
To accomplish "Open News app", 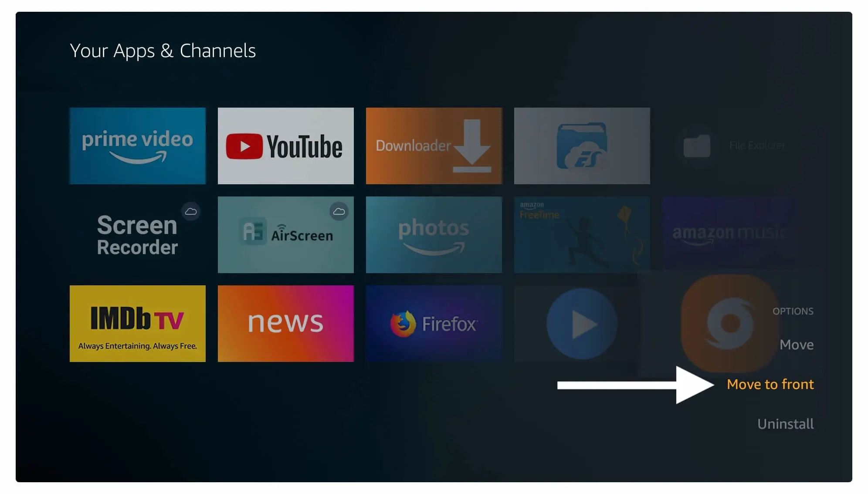I will tap(285, 324).
